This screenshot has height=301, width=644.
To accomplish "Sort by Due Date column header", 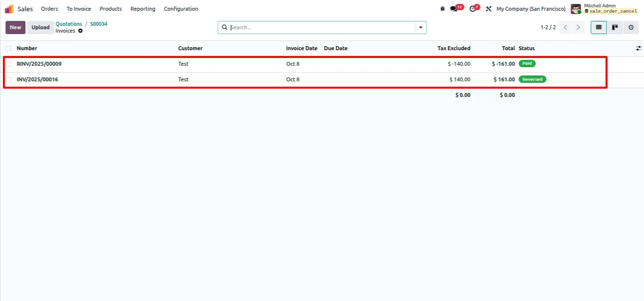I will [x=336, y=48].
